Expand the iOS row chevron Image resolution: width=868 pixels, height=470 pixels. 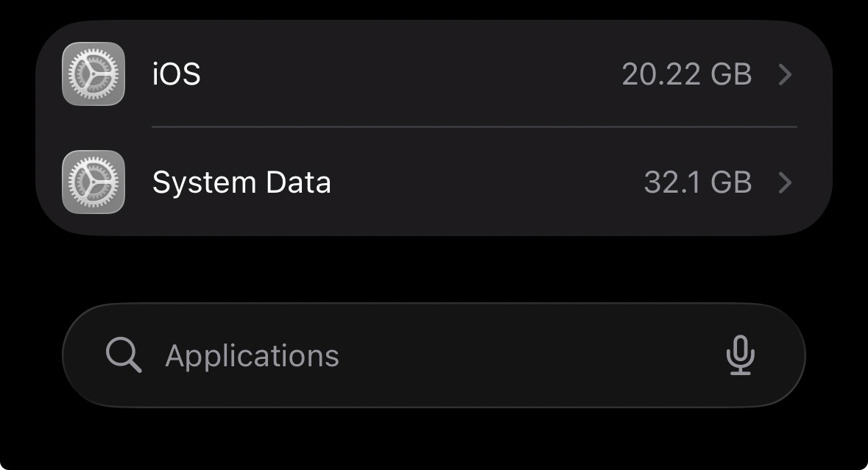[x=785, y=74]
